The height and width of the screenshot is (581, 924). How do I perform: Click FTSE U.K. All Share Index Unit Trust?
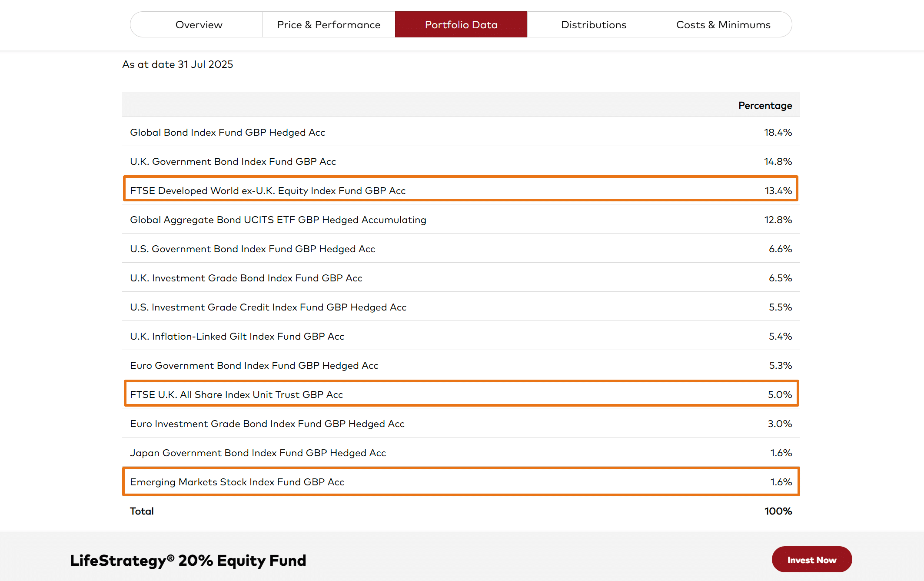tap(236, 394)
